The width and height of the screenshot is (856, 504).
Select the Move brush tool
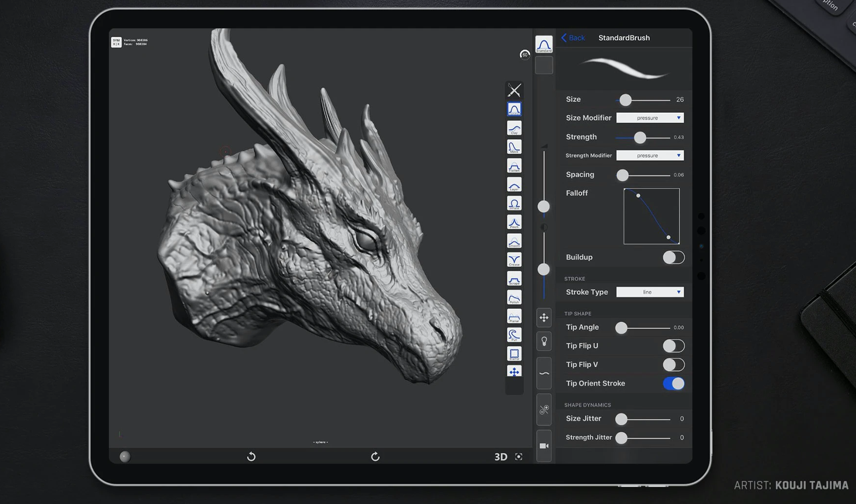pyautogui.click(x=514, y=147)
